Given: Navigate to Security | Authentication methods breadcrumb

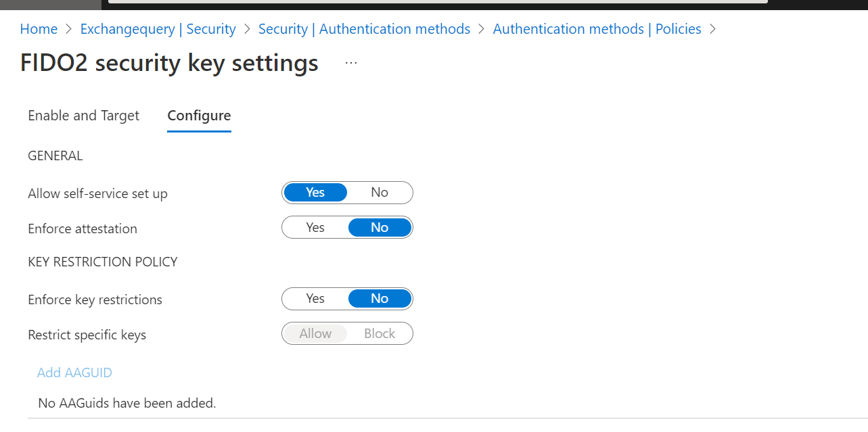Looking at the screenshot, I should pyautogui.click(x=364, y=29).
